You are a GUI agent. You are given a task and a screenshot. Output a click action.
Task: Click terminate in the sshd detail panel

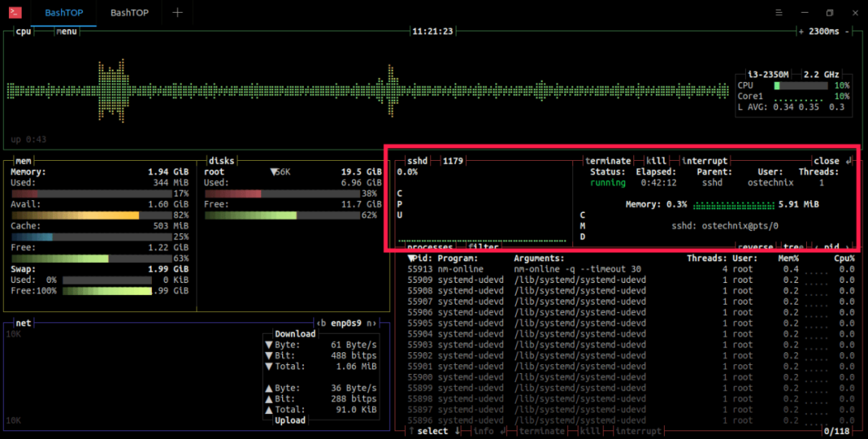[x=608, y=161]
